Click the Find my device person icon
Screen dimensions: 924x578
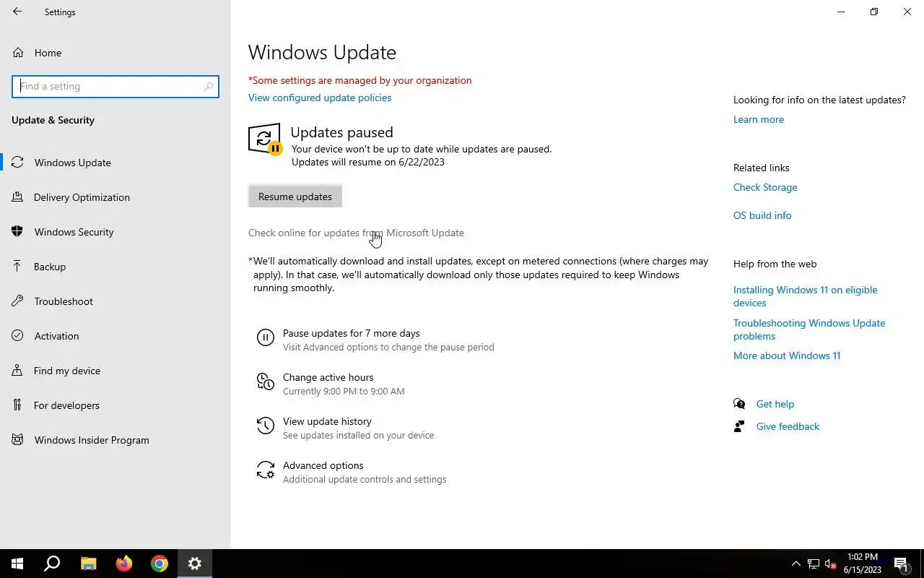point(18,371)
